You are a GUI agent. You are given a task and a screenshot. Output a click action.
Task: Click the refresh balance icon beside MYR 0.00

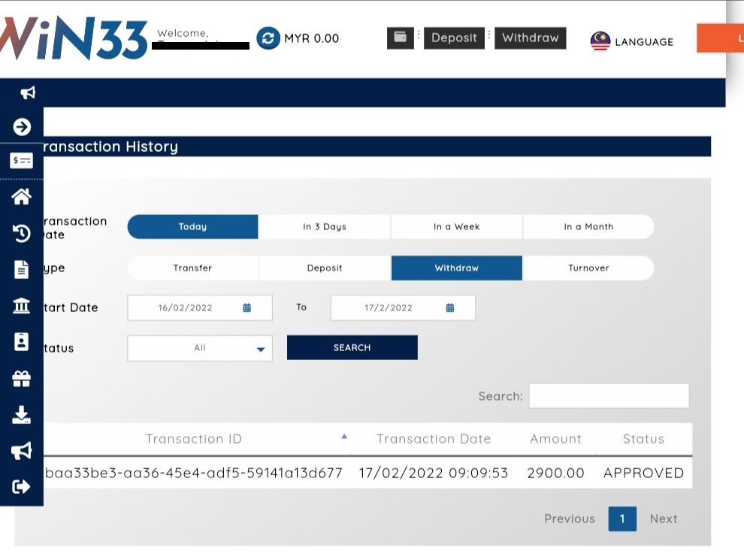click(x=268, y=38)
